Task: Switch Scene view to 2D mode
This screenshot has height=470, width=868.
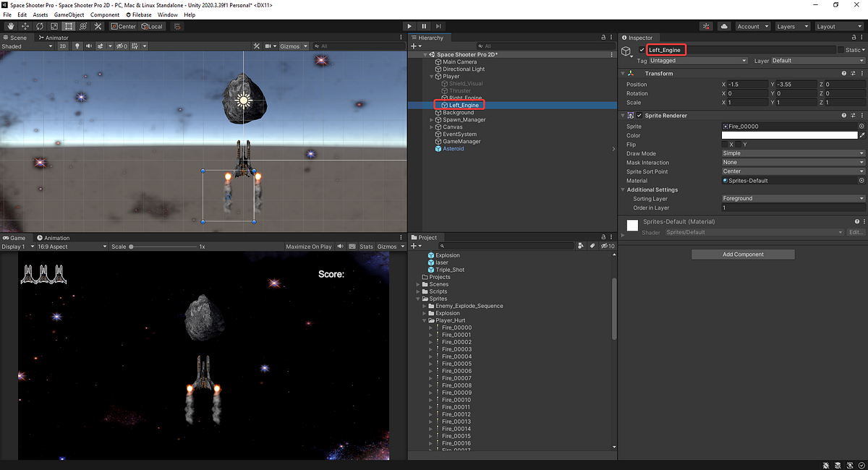Action: click(x=63, y=46)
